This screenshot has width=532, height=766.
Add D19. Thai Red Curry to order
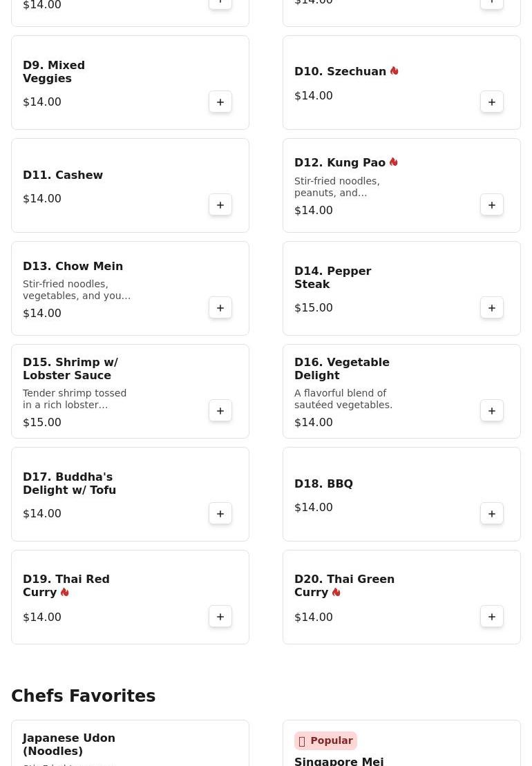[220, 617]
